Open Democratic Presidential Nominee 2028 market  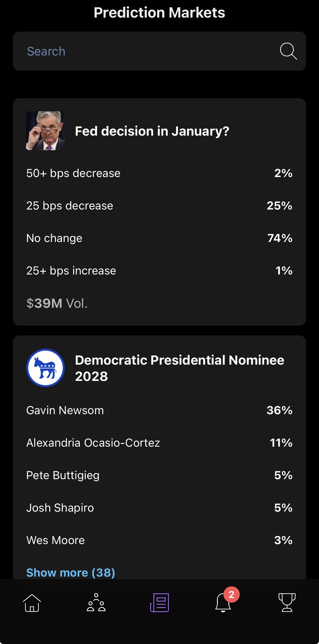tap(180, 368)
